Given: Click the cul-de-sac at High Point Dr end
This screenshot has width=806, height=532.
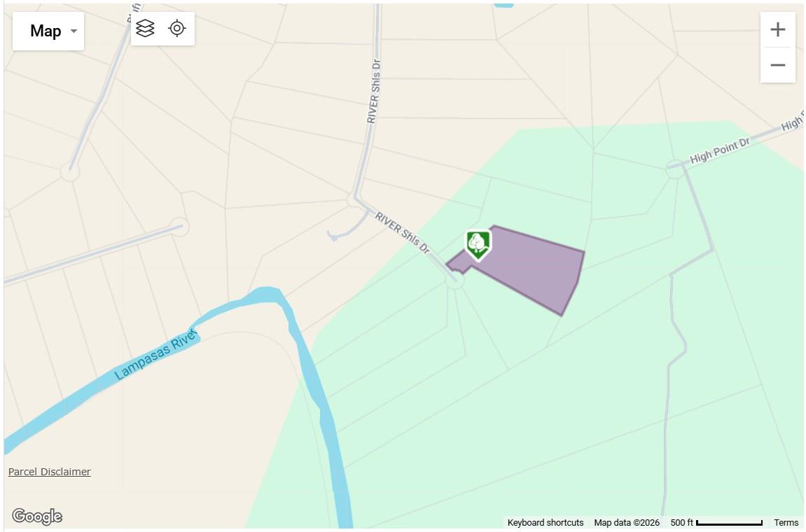Looking at the screenshot, I should [674, 169].
